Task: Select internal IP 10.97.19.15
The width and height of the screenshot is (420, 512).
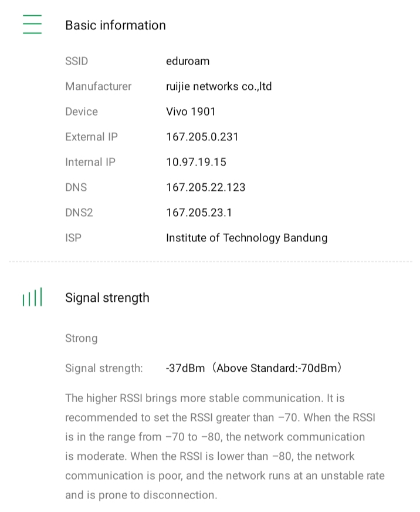Action: tap(196, 162)
